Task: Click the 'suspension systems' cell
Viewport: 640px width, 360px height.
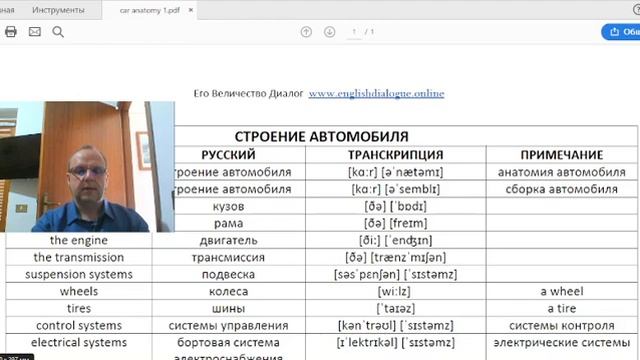Action: (79, 274)
